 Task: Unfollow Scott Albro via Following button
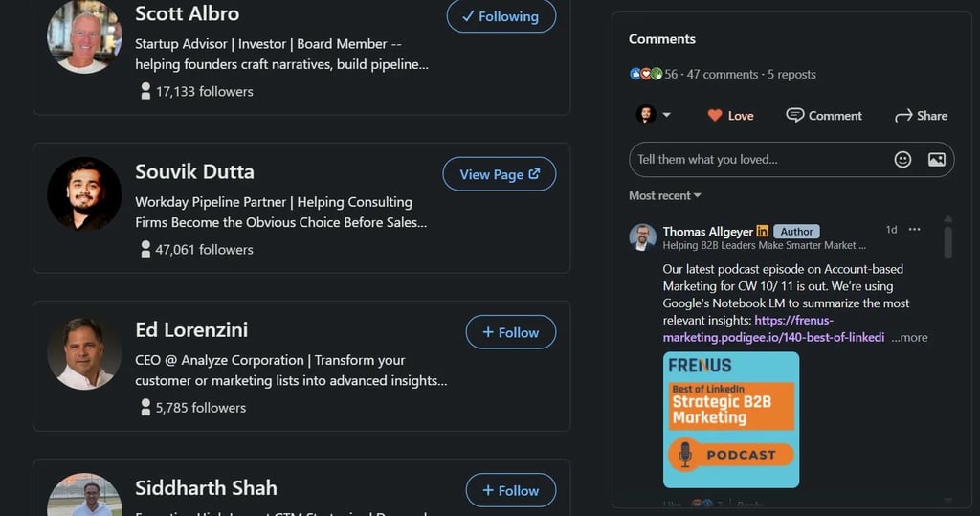[501, 16]
